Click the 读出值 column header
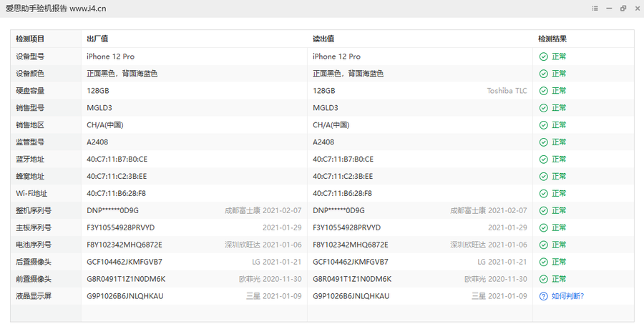The width and height of the screenshot is (644, 324). click(x=323, y=39)
